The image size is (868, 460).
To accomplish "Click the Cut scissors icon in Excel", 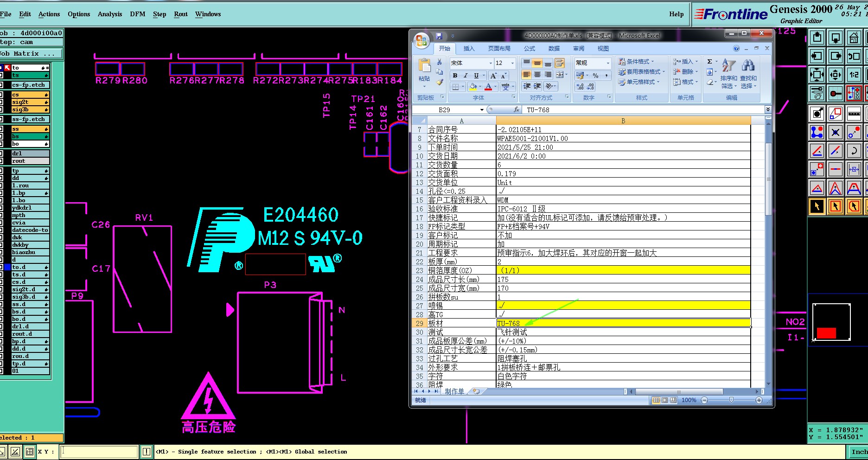I will pyautogui.click(x=439, y=62).
